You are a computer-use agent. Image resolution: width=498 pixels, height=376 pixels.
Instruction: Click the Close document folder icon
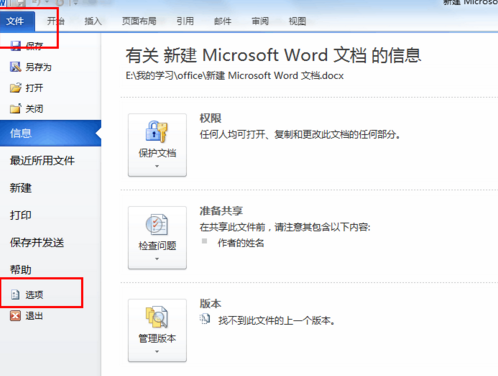[15, 109]
